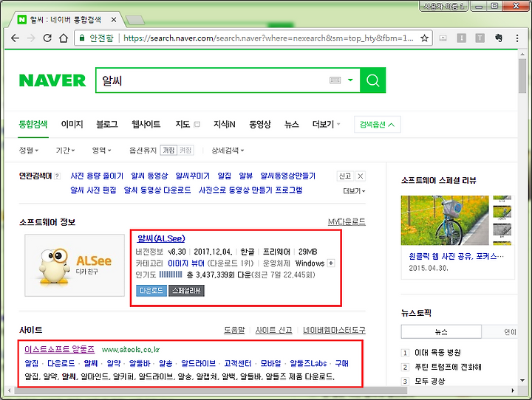Close the related searches box with X
The height and width of the screenshot is (400, 532).
point(361,176)
